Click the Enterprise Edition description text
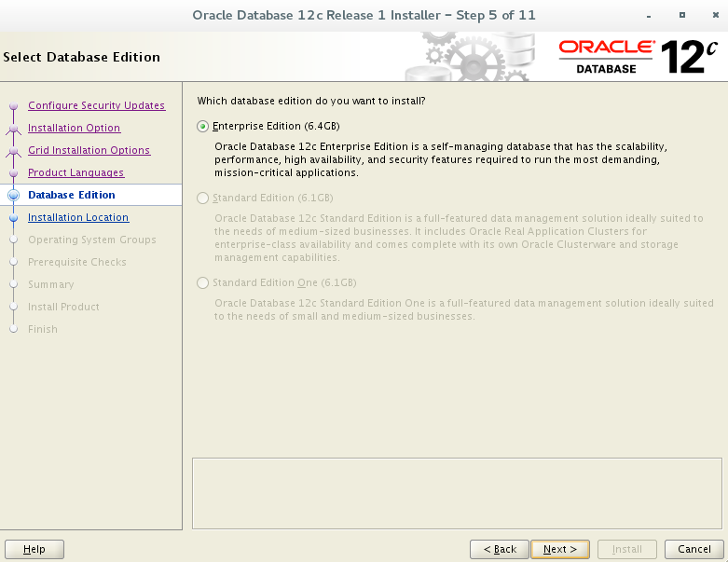This screenshot has height=562, width=728. tap(441, 159)
